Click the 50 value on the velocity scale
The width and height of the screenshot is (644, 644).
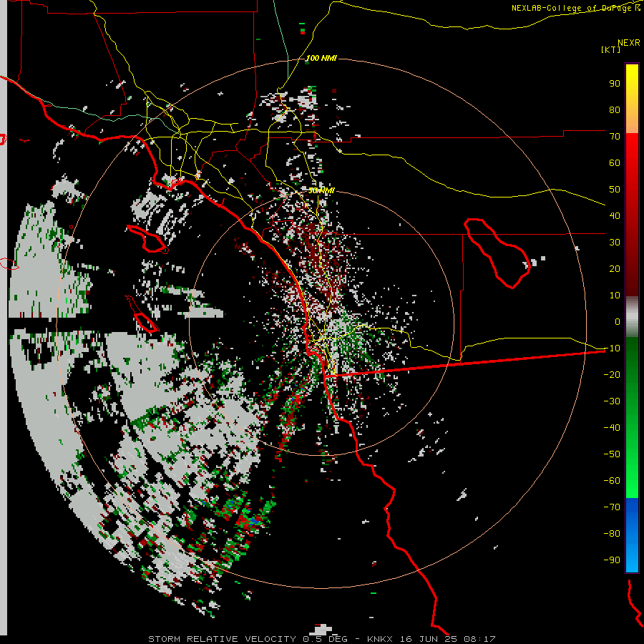[x=615, y=190]
